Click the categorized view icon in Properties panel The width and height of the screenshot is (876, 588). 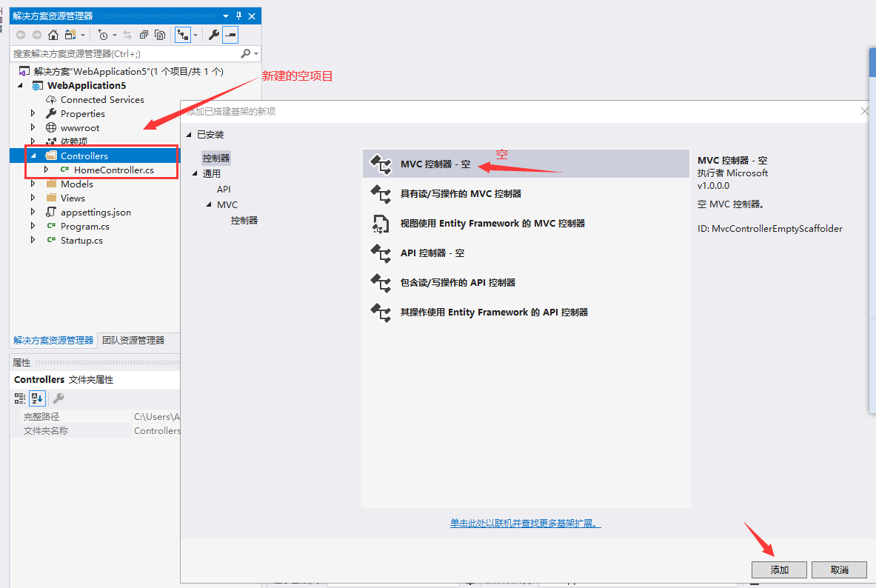[x=20, y=398]
